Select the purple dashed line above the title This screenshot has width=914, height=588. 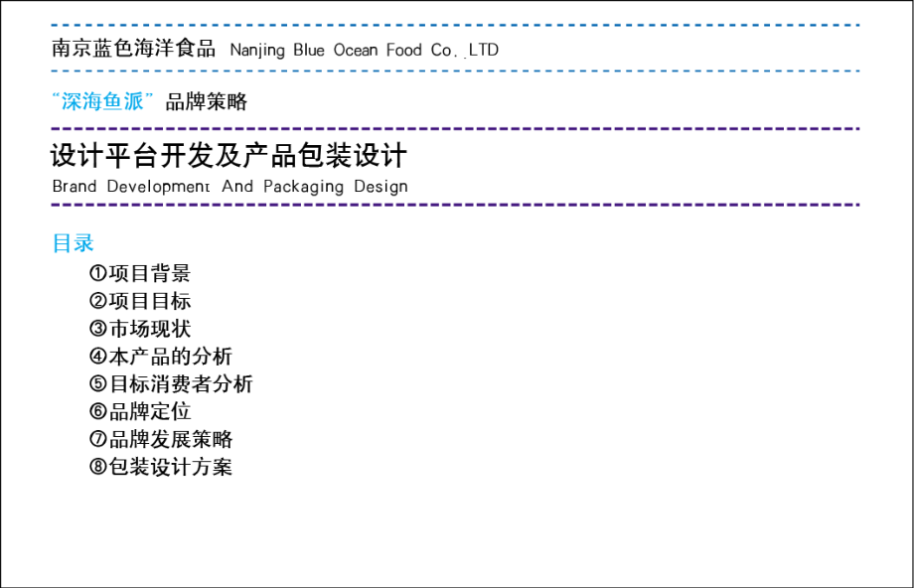[x=457, y=128]
